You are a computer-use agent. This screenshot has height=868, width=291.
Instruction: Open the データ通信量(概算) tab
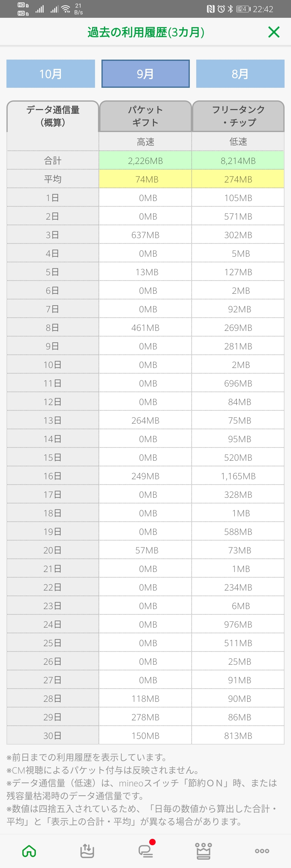(x=53, y=116)
